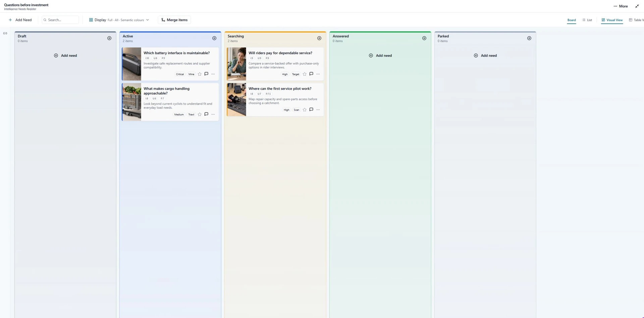Viewport: 644px width, 318px height.
Task: Click the plus icon in the Parked column header
Action: [x=529, y=38]
